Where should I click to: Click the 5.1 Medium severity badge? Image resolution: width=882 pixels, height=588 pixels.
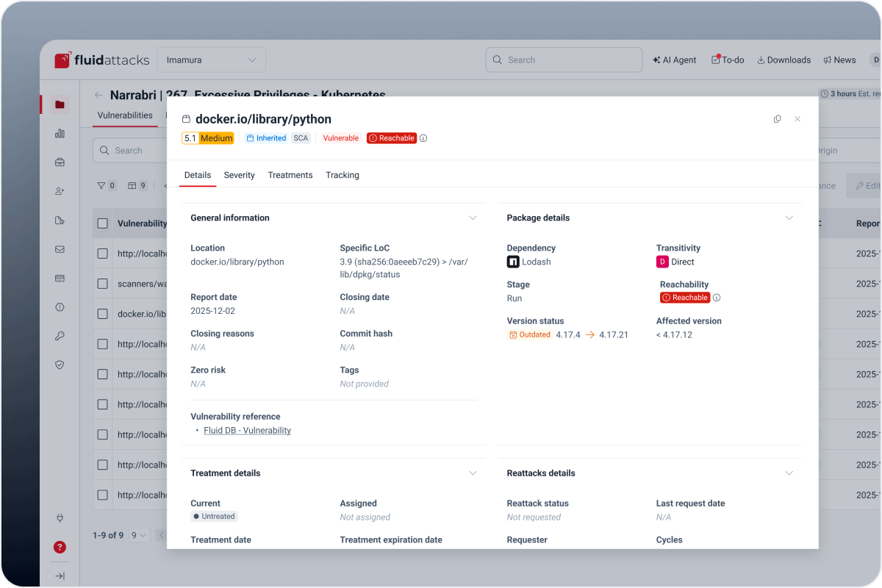[208, 138]
